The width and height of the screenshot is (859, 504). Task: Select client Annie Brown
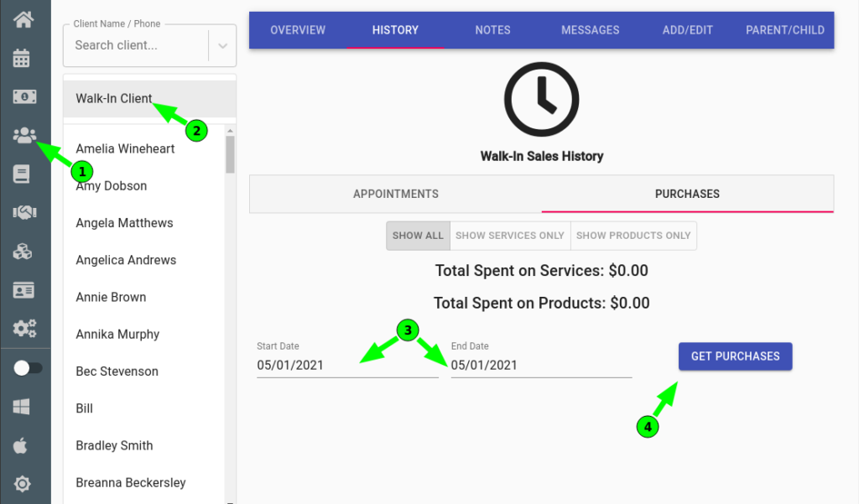(144, 297)
